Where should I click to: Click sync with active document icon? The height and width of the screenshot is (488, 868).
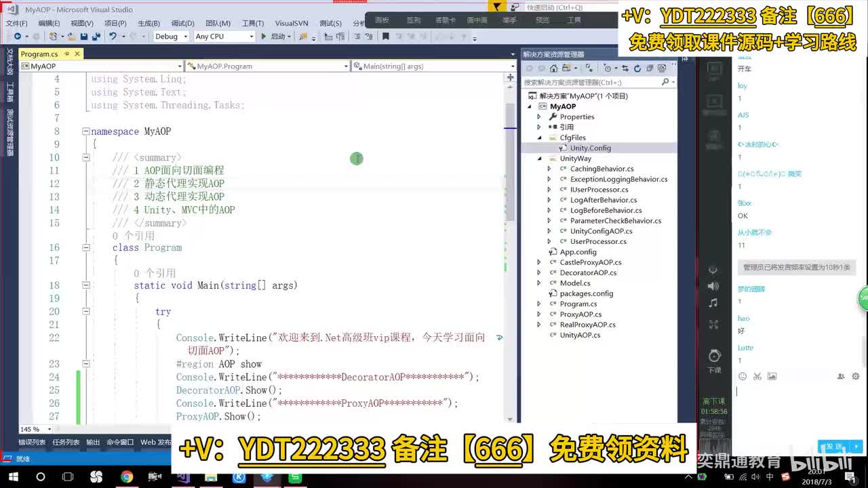[625, 68]
